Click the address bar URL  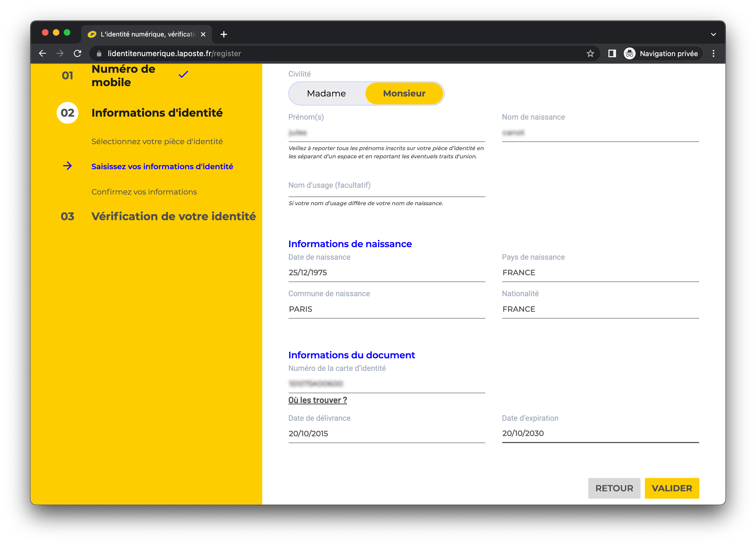pos(174,53)
